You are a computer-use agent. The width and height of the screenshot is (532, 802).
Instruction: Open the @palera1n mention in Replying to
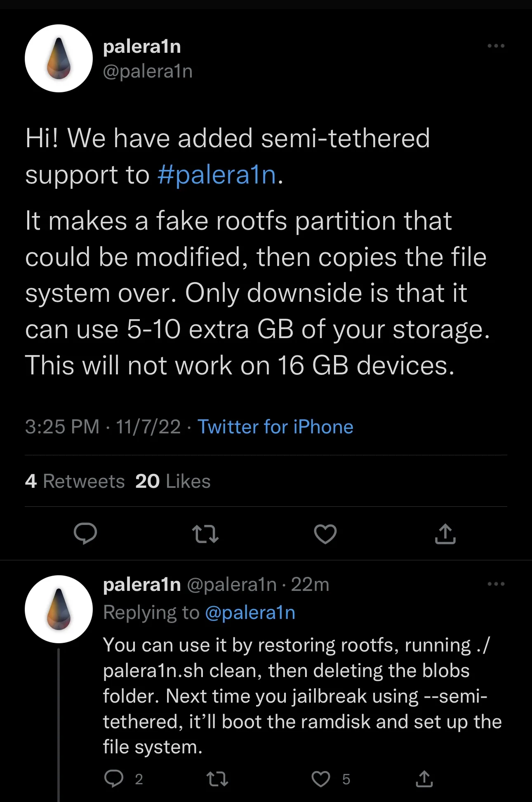click(x=250, y=612)
